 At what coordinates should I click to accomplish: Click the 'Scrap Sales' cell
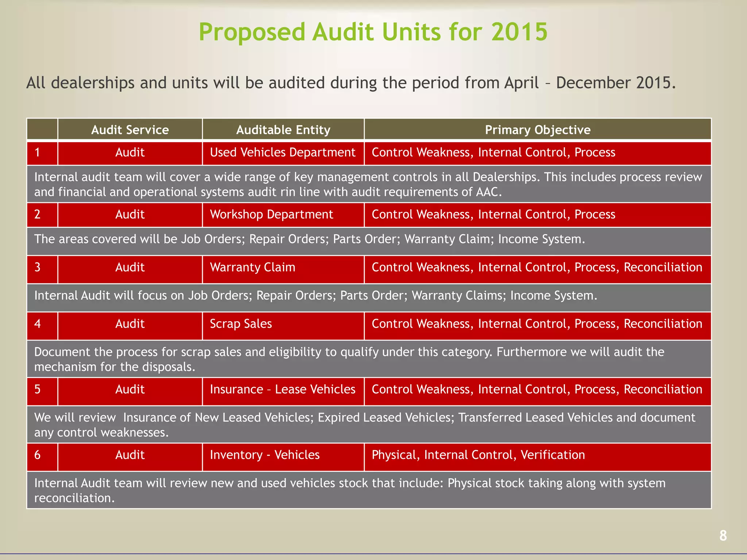283,326
